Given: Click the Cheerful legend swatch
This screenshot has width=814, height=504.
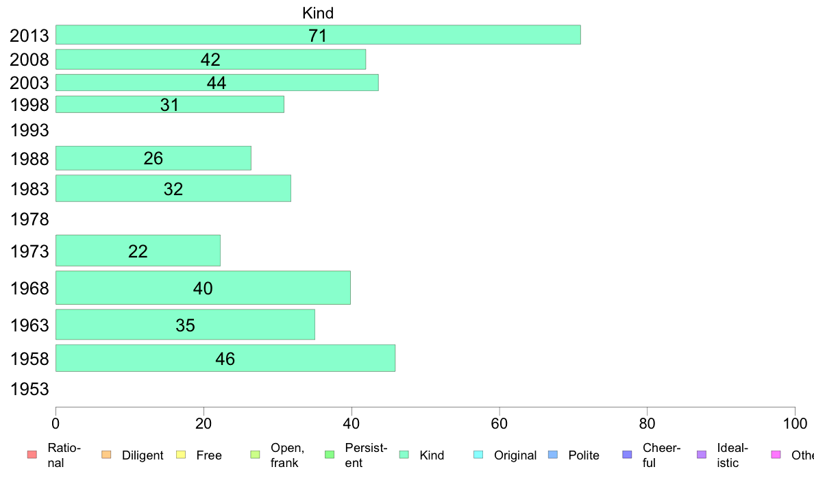Looking at the screenshot, I should click(x=627, y=455).
